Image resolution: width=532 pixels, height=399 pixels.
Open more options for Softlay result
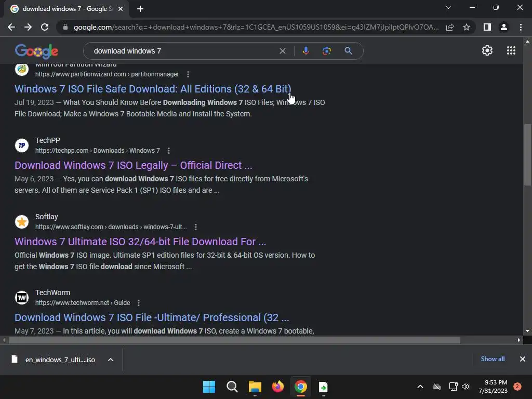[196, 227]
